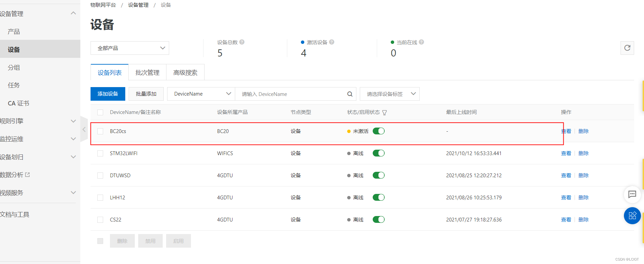Open the DeviceName search type dropdown
644x264 pixels.
pos(201,94)
